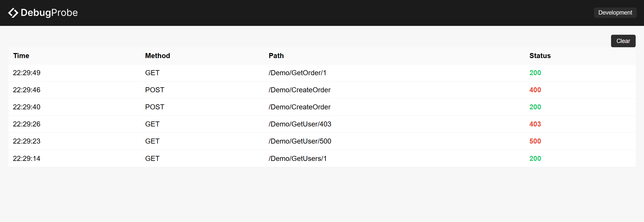Click the GET method at 22:29:14
This screenshot has height=222, width=644.
coord(152,159)
